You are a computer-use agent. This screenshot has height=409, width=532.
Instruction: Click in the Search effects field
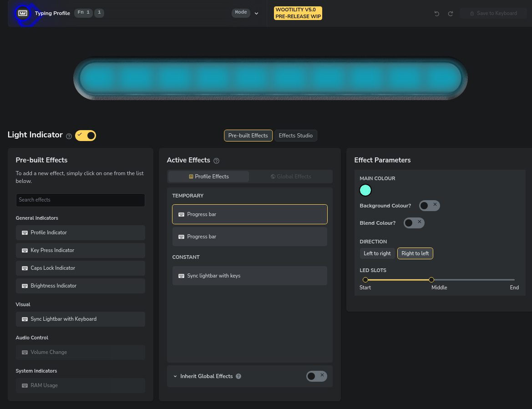point(81,200)
